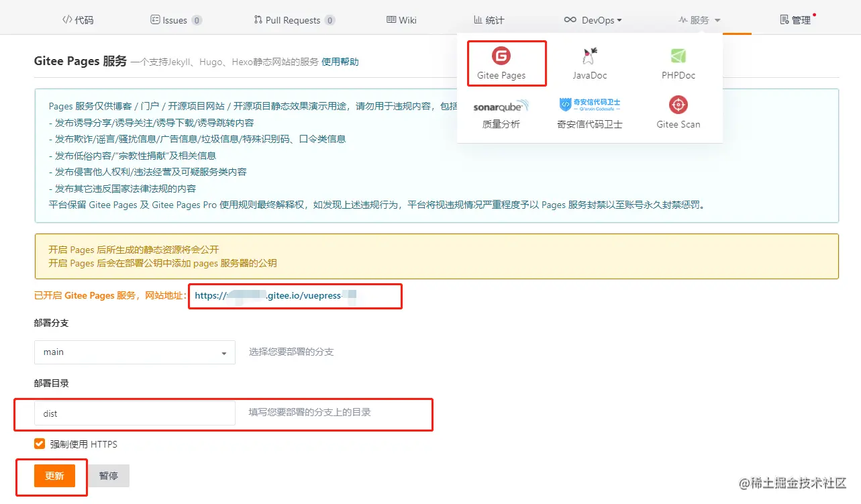Click the 发布其它违反国家法律法规的内容 rule line
This screenshot has width=861, height=504.
tap(122, 189)
